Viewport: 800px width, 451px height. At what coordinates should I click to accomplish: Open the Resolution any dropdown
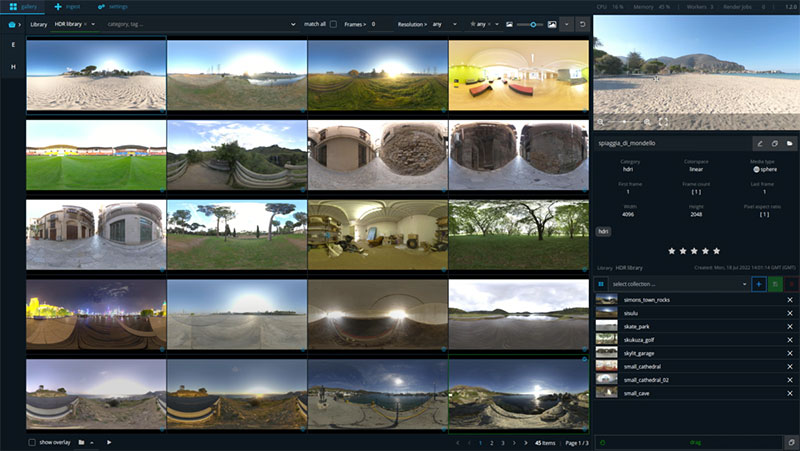[x=444, y=24]
